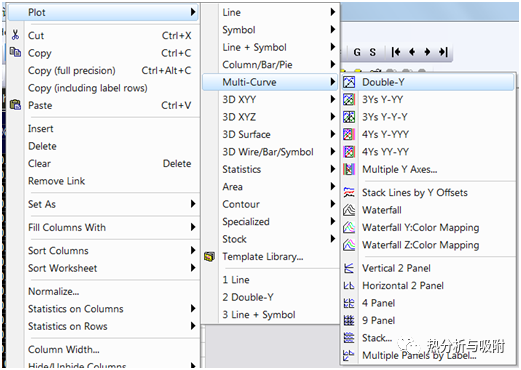
Task: Click the next right arrow toolbar button
Action: [427, 52]
